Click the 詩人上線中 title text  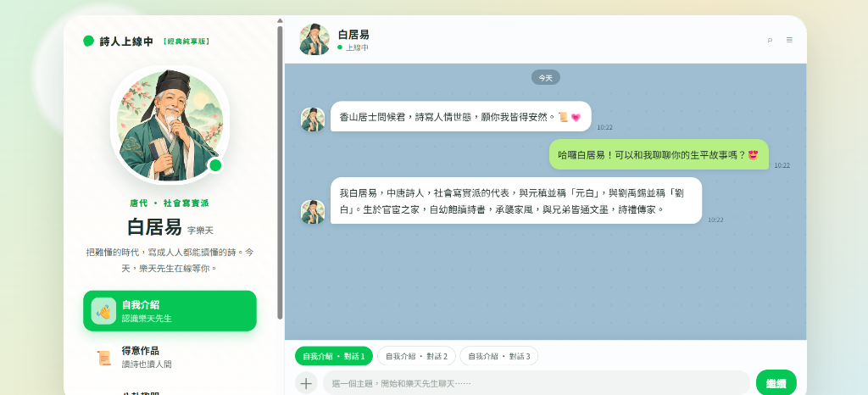pos(126,42)
